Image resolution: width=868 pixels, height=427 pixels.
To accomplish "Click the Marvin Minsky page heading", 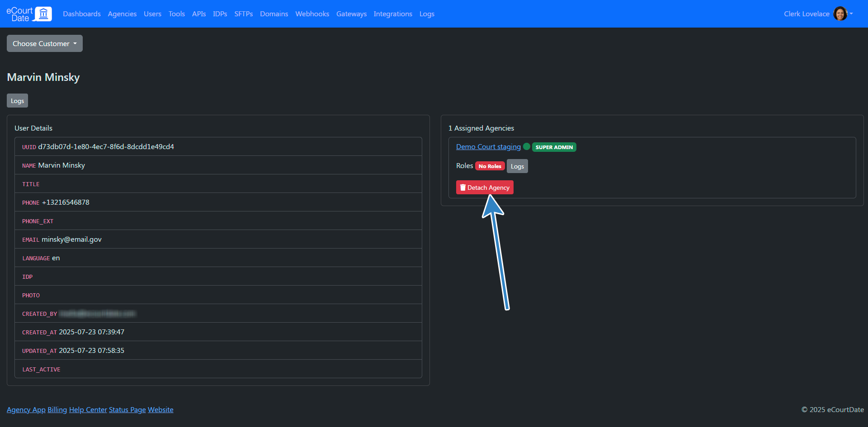I will point(43,77).
